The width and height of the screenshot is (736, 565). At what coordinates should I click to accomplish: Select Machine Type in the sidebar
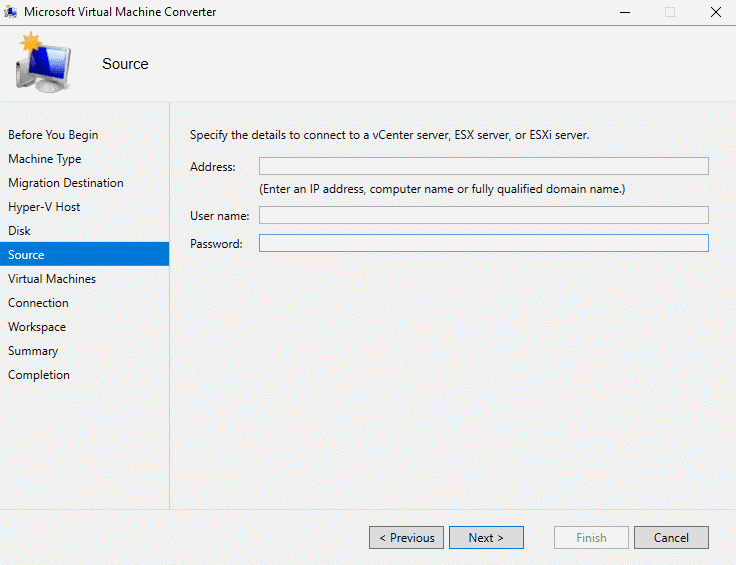coord(45,159)
